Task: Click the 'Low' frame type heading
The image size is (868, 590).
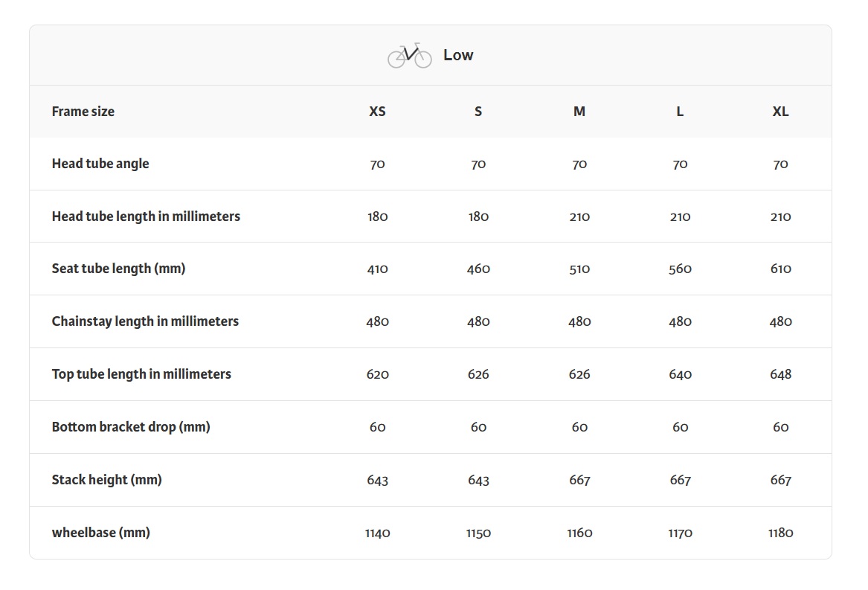Action: (x=458, y=55)
